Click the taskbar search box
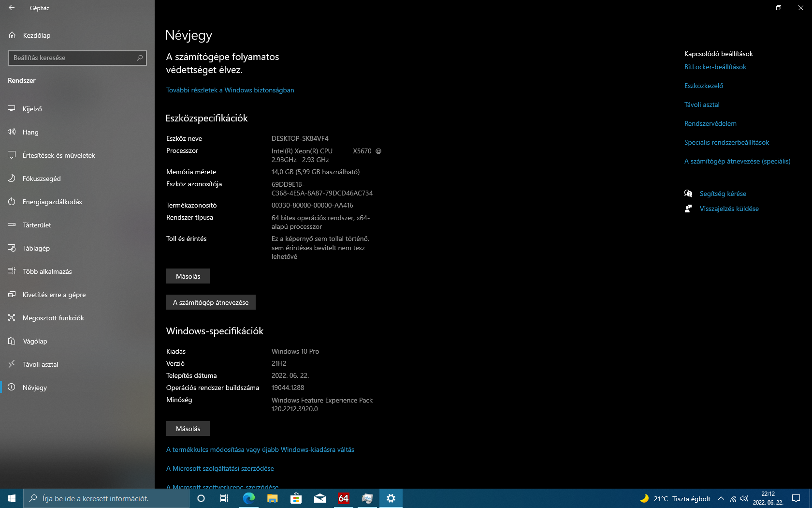This screenshot has width=812, height=508. (x=106, y=498)
